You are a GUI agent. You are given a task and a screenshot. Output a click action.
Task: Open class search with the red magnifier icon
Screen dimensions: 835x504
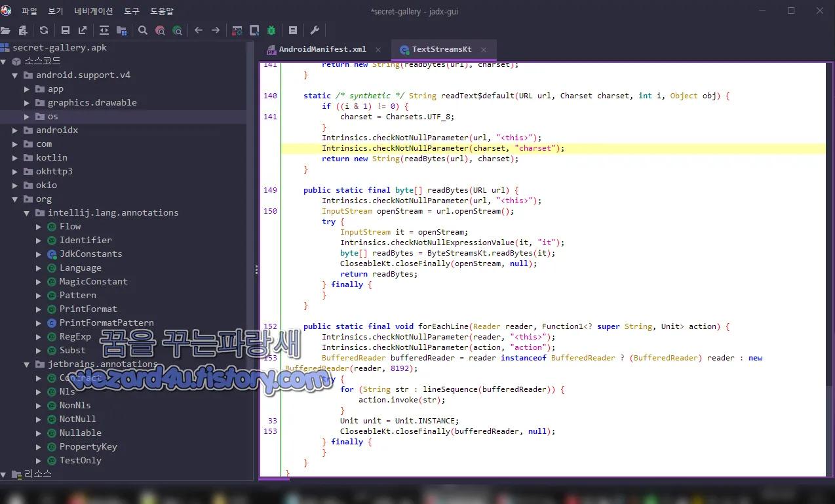(x=160, y=30)
